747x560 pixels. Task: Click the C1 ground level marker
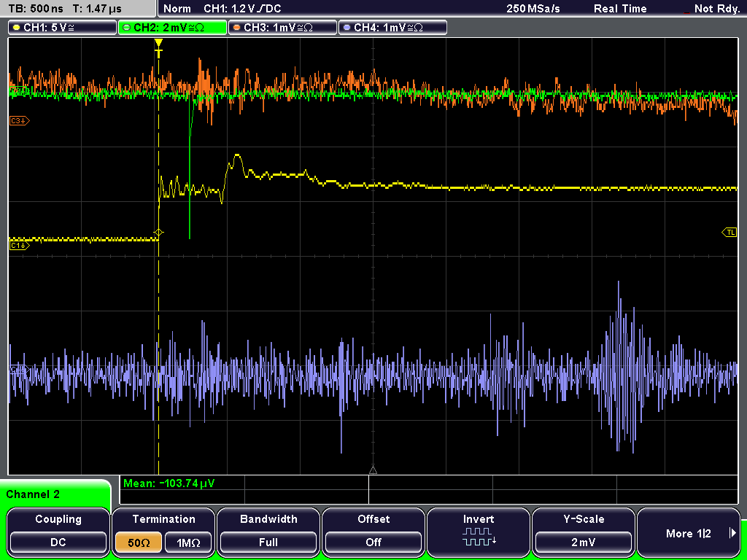pos(19,246)
